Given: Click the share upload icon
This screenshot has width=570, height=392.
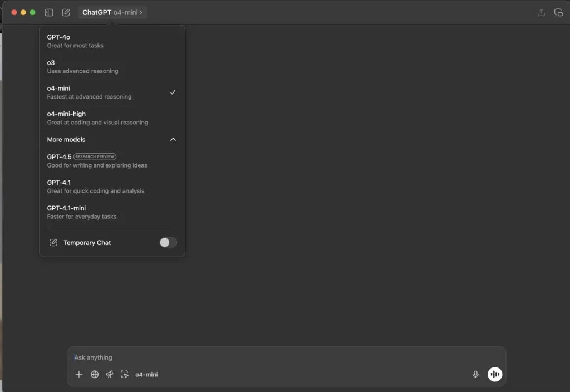Looking at the screenshot, I should coord(541,12).
